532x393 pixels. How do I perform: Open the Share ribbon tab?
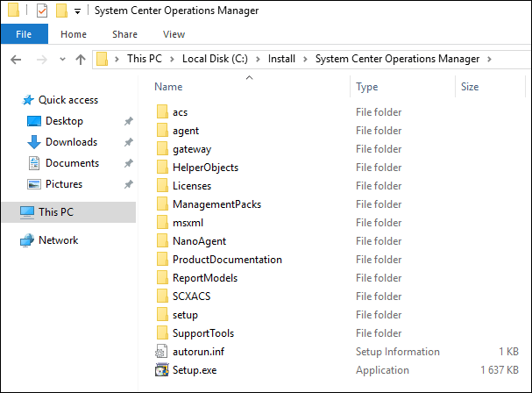(124, 34)
